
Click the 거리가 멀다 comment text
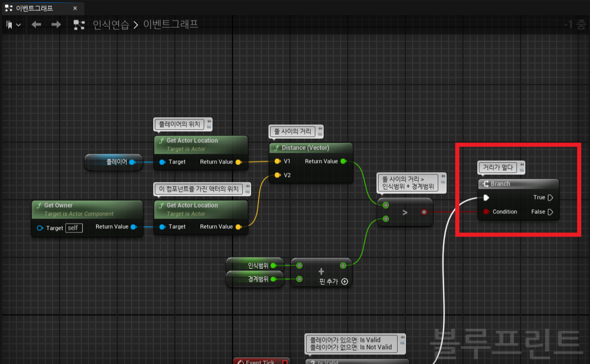(x=498, y=167)
